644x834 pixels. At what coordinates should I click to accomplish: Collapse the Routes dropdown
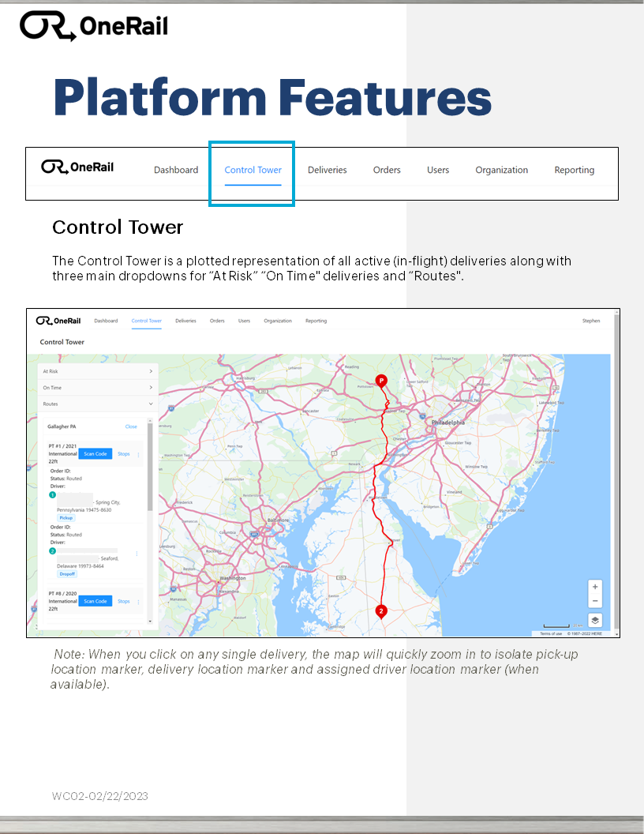pos(98,404)
